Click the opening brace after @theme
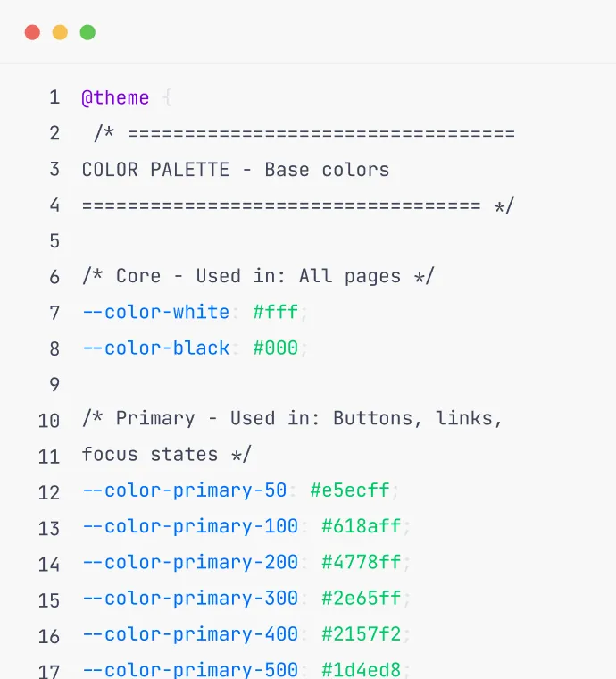Viewport: 616px width, 679px height. coord(168,98)
